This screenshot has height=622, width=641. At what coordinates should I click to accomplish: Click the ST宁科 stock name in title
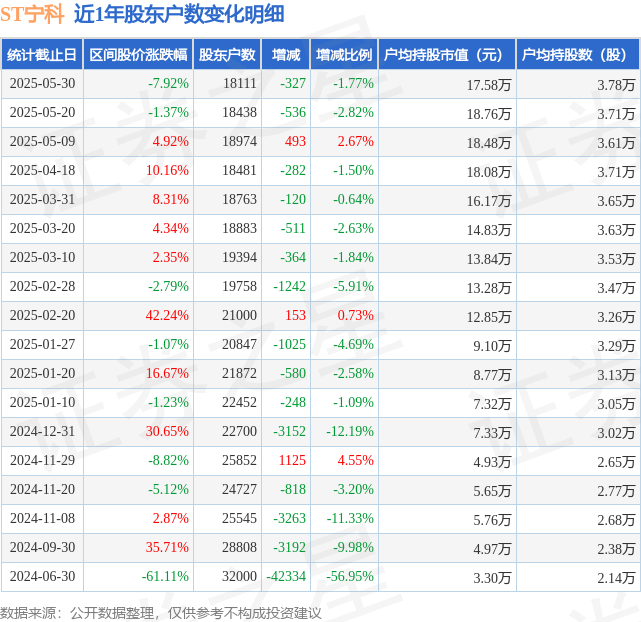point(32,14)
